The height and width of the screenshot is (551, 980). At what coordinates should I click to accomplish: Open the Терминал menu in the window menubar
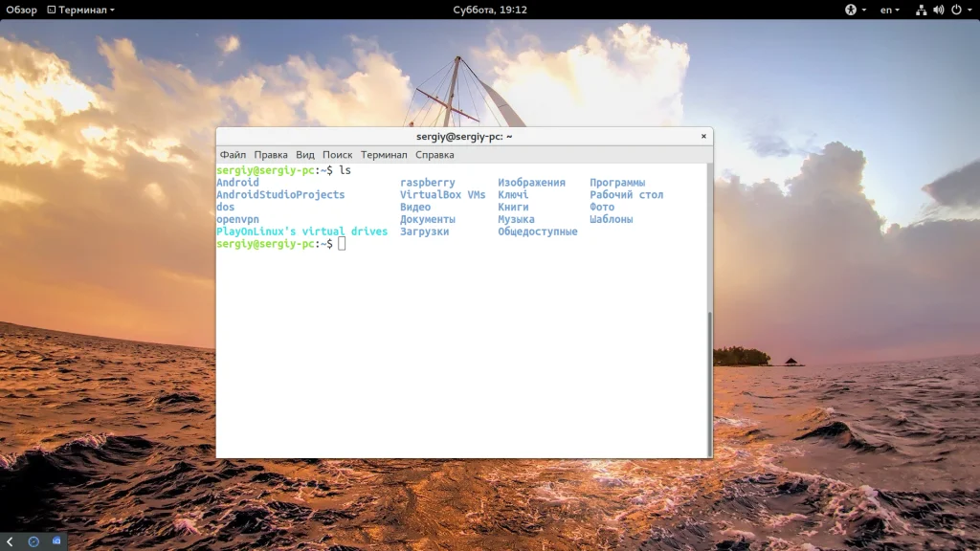tap(384, 155)
